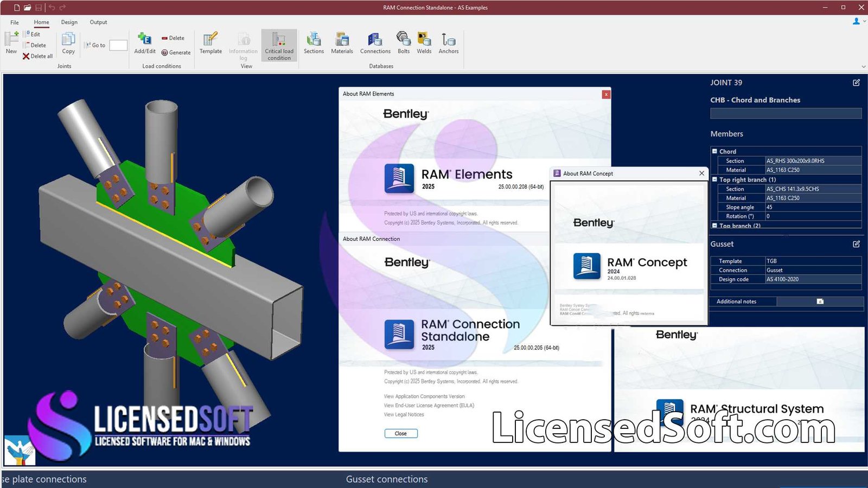Image resolution: width=868 pixels, height=488 pixels.
Task: Close the About RAM Concept dialog
Action: coord(701,174)
